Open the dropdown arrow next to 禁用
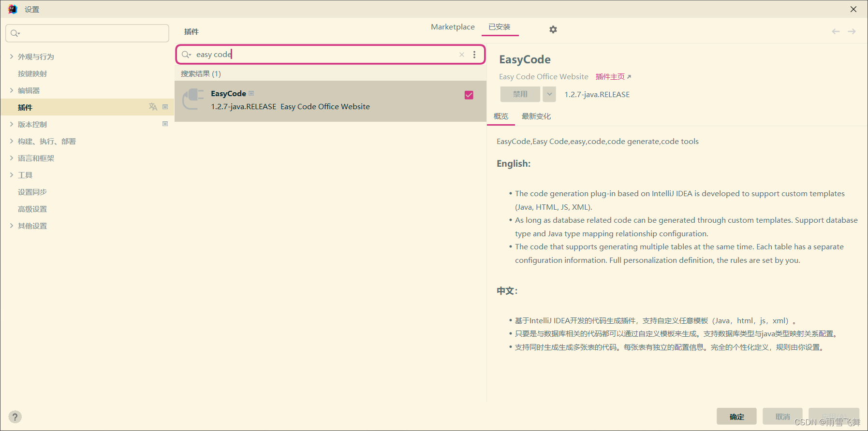Image resolution: width=868 pixels, height=431 pixels. click(x=549, y=94)
